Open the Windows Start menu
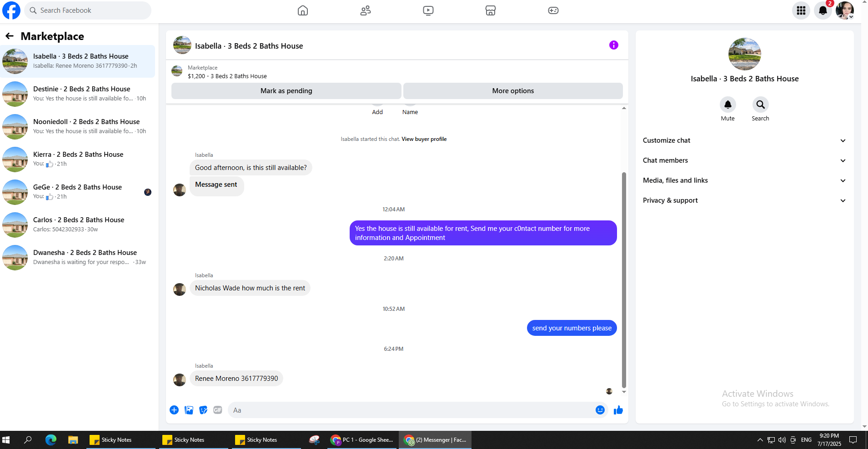 pyautogui.click(x=6, y=440)
